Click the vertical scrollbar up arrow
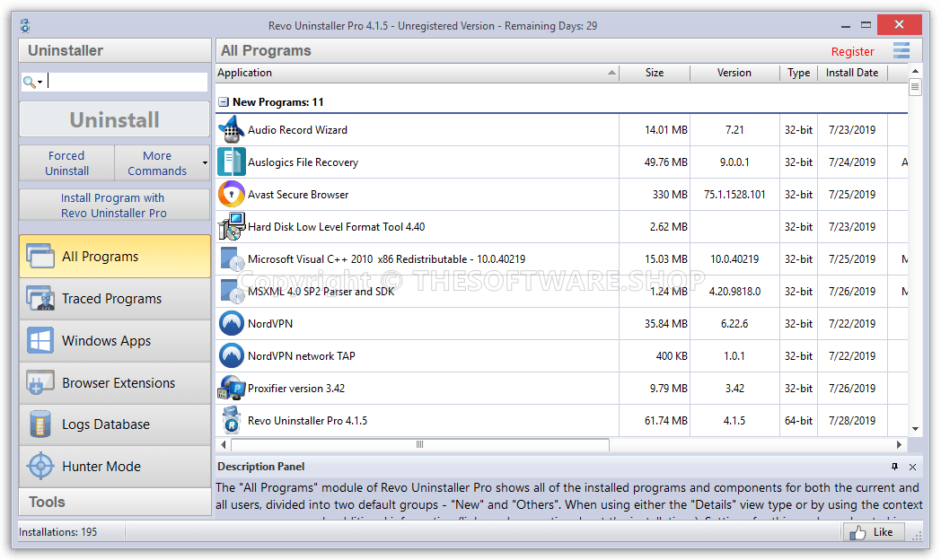The image size is (941, 560). pyautogui.click(x=915, y=71)
